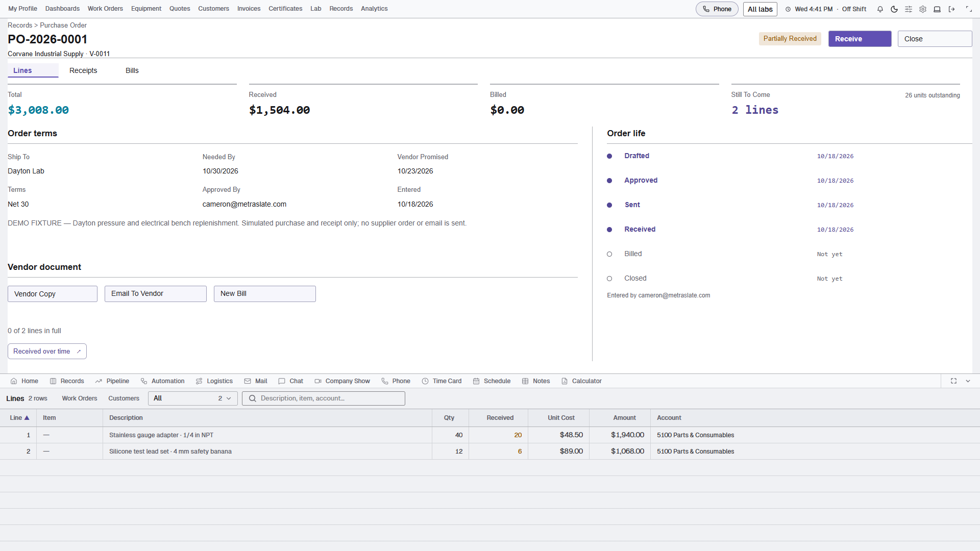Select the Stainless gauge adapter row

tap(490, 435)
